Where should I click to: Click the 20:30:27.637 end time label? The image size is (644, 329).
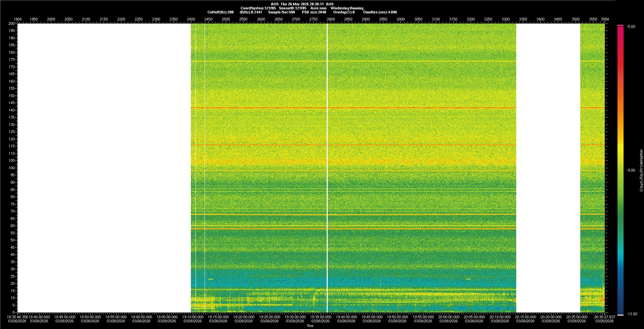(604, 317)
